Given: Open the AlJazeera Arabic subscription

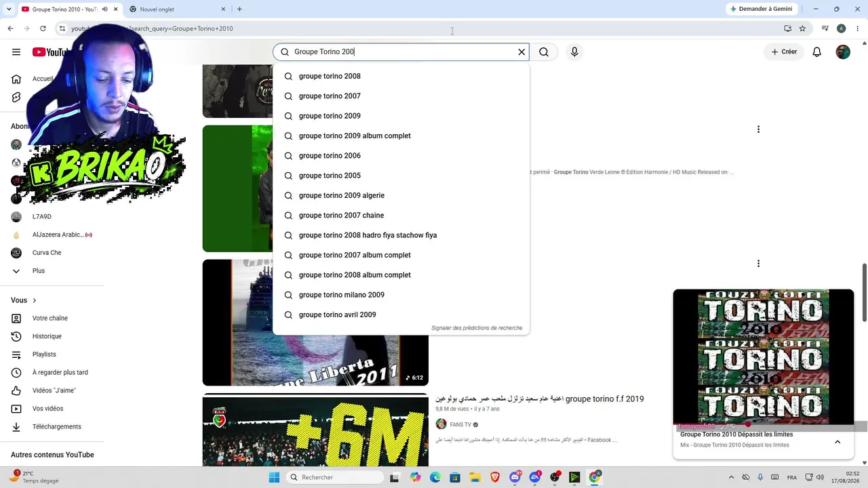Looking at the screenshot, I should click(x=52, y=235).
